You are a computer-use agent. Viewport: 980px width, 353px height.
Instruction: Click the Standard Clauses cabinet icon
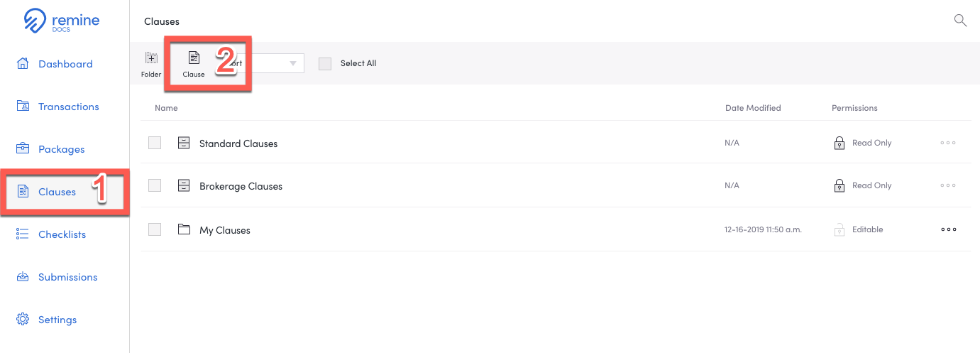pyautogui.click(x=184, y=143)
